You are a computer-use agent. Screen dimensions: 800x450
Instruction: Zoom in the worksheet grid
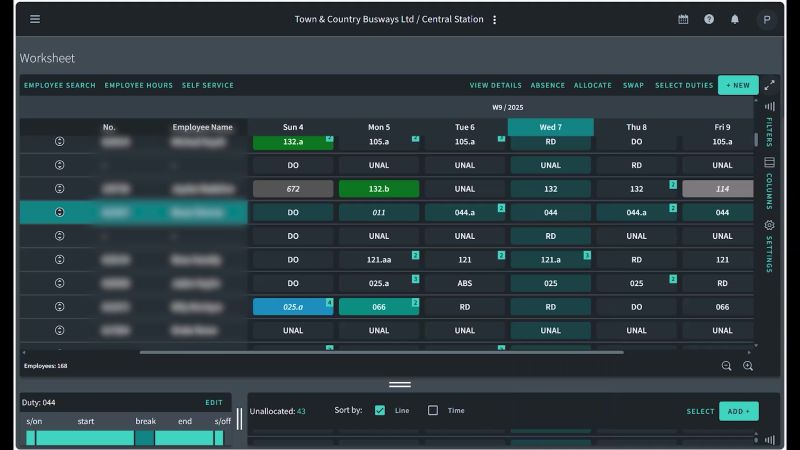pos(748,366)
